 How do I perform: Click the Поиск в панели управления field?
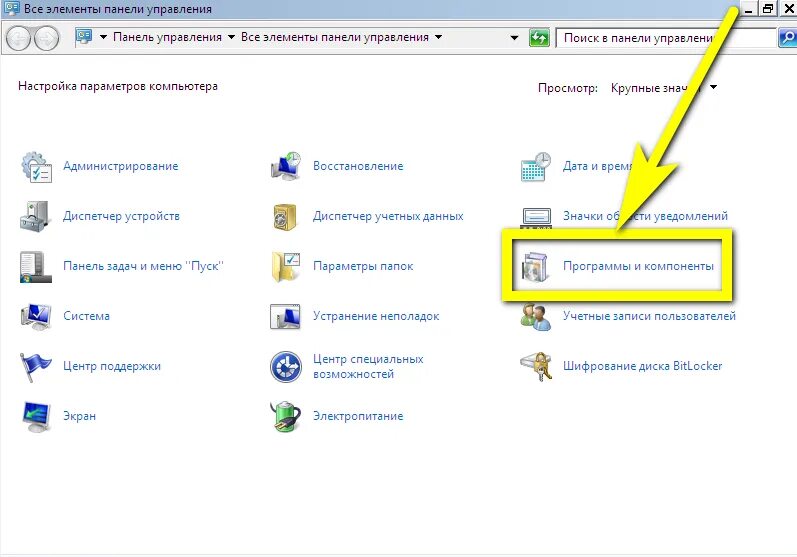[x=666, y=38]
